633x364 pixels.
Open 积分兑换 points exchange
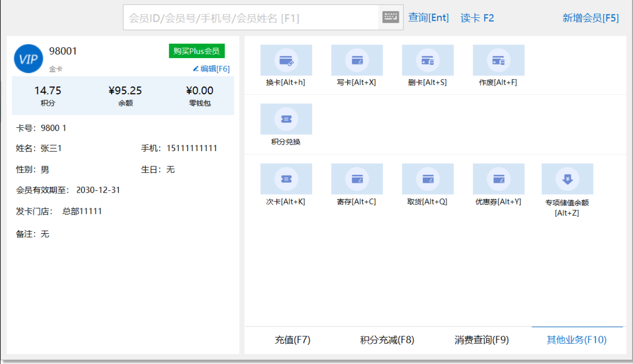(x=286, y=119)
